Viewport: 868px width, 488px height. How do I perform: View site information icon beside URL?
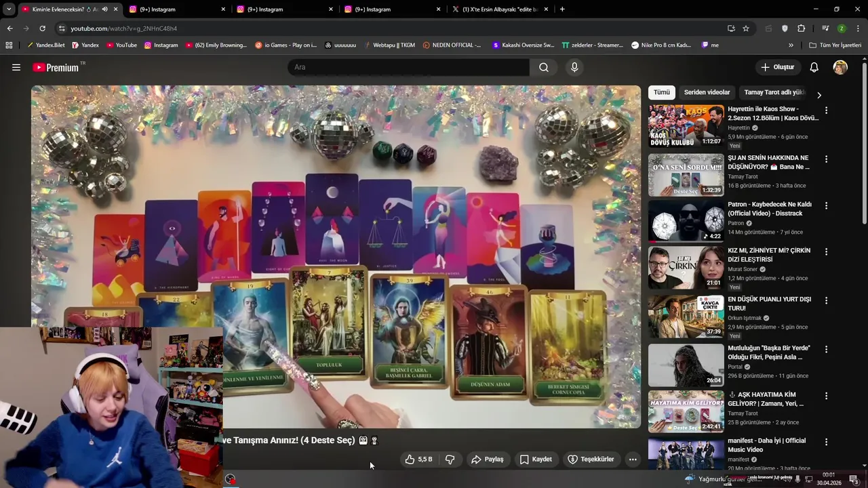point(62,28)
